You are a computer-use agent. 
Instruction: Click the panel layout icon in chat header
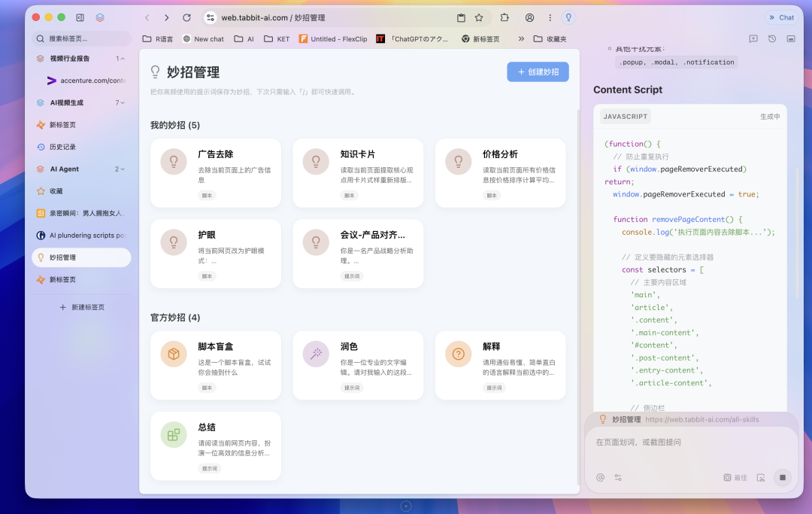(x=791, y=39)
